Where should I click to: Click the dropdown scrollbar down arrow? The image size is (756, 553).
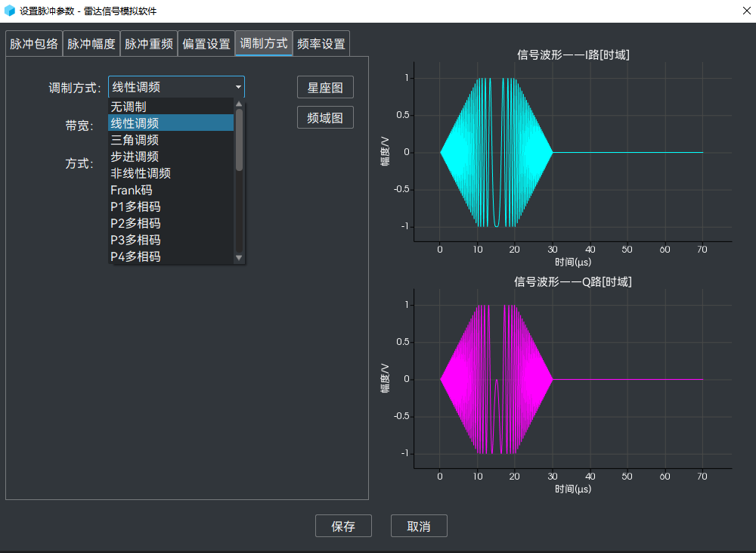coord(238,258)
